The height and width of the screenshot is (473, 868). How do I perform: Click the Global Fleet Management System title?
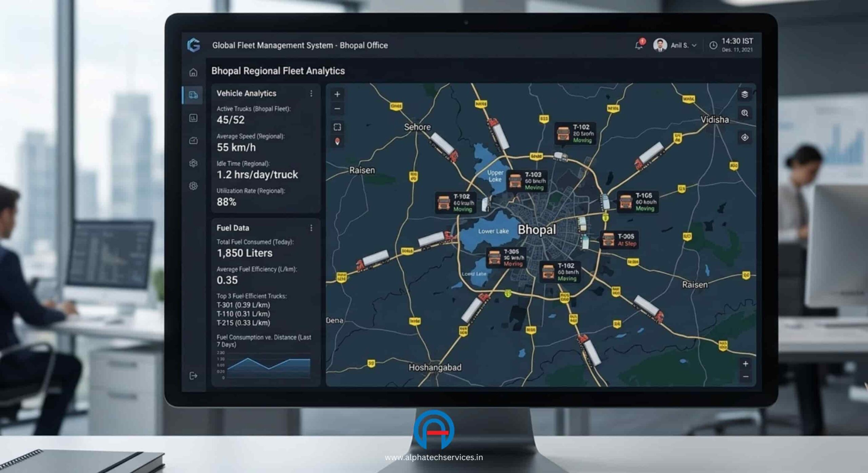point(300,45)
